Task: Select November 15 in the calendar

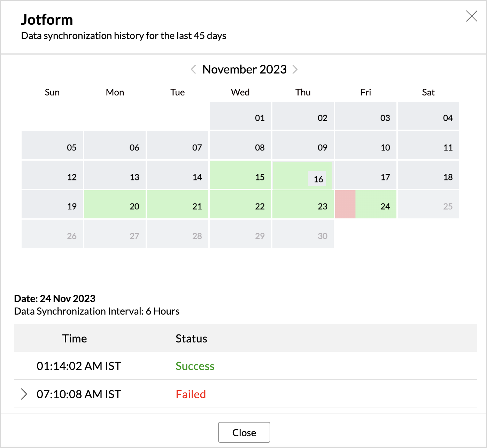Action: tap(240, 175)
